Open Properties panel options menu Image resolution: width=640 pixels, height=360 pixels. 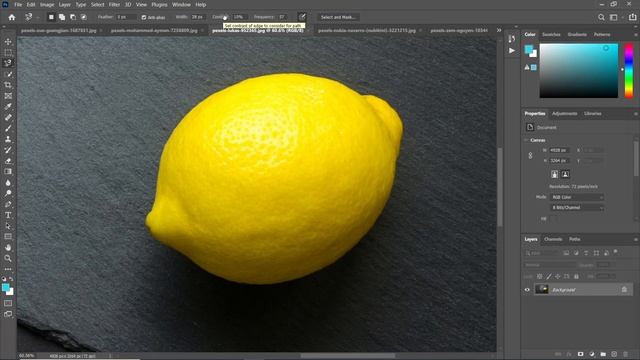(x=636, y=114)
